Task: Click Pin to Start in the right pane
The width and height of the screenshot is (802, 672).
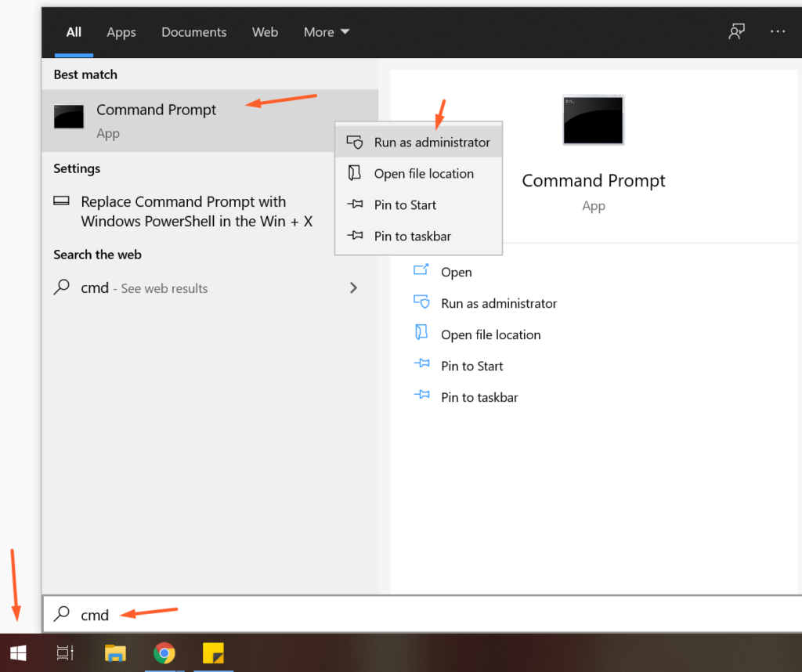Action: (471, 367)
